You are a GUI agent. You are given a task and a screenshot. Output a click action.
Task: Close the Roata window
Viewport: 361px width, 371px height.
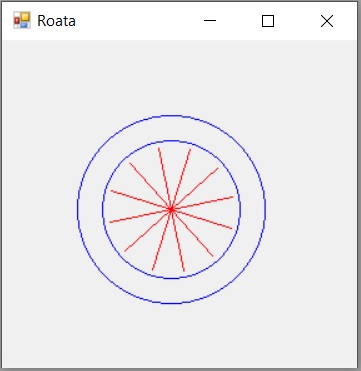[x=327, y=21]
